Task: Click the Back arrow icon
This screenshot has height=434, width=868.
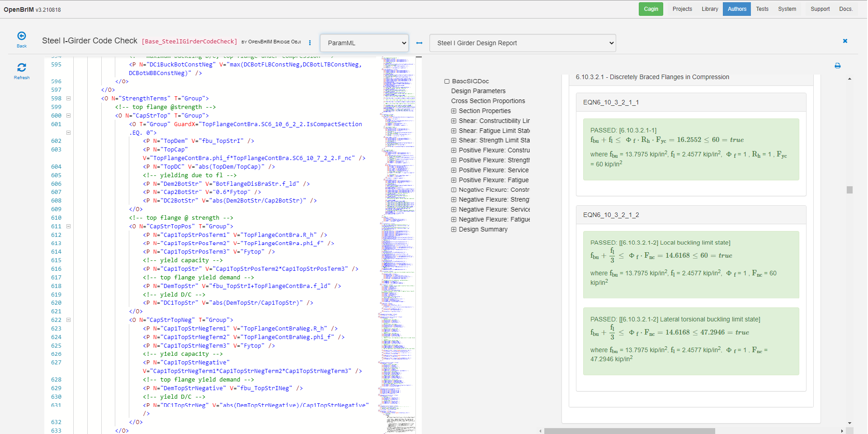Action: click(x=21, y=36)
